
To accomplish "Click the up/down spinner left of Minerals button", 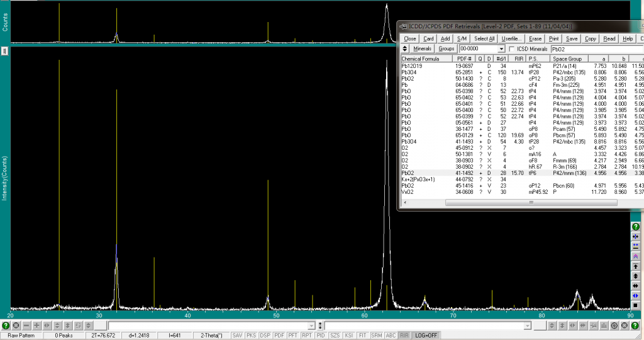I will [406, 48].
